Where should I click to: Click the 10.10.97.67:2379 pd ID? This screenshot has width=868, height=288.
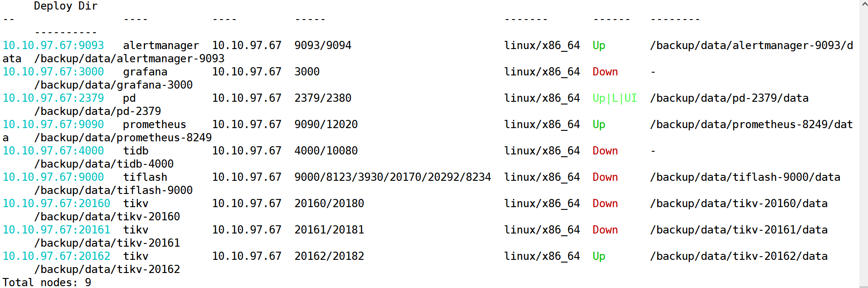[x=54, y=98]
